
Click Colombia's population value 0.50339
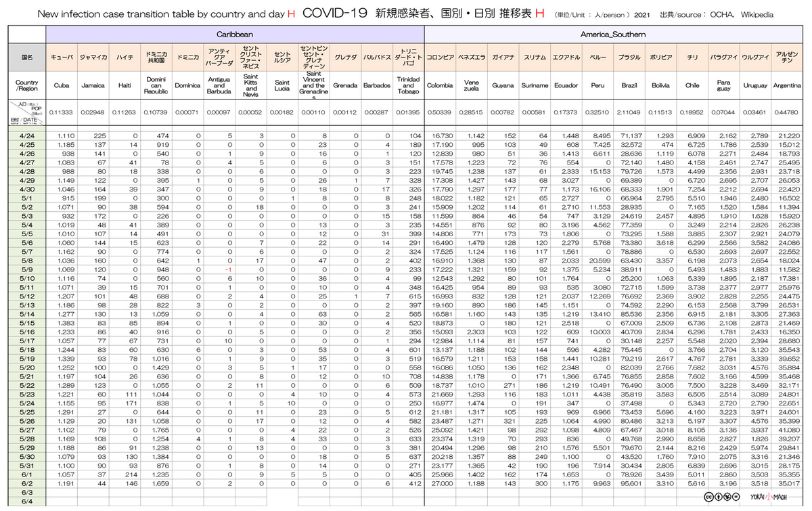coord(441,112)
